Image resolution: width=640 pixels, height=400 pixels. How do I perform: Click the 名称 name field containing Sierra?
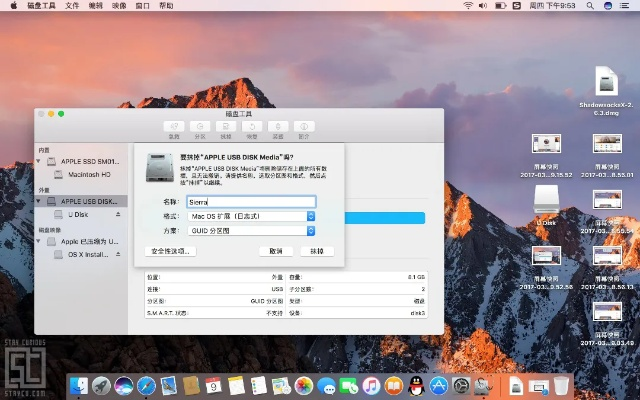(251, 201)
